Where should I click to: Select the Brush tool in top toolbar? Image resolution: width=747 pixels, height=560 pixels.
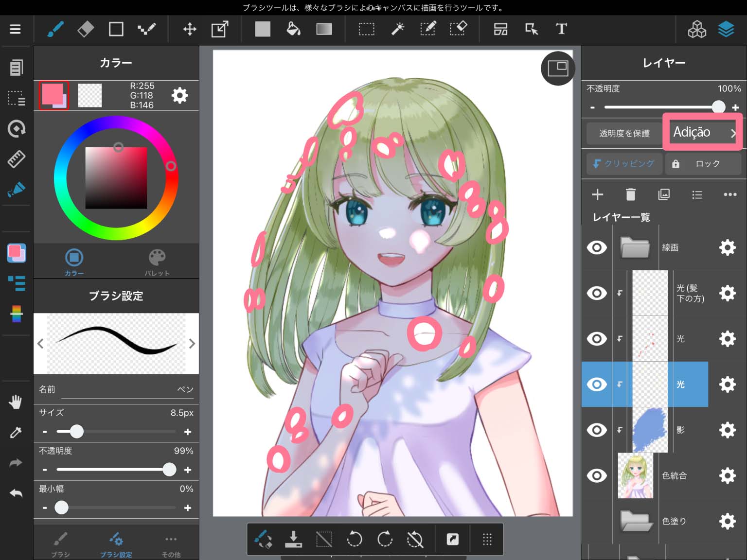[x=55, y=29]
